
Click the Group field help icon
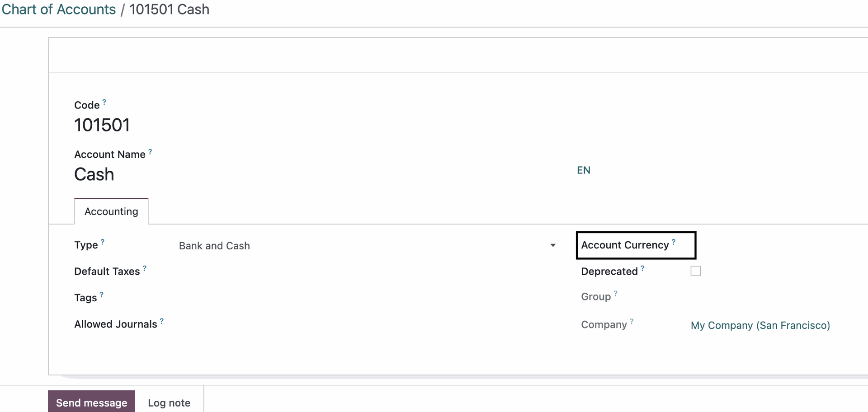(615, 294)
